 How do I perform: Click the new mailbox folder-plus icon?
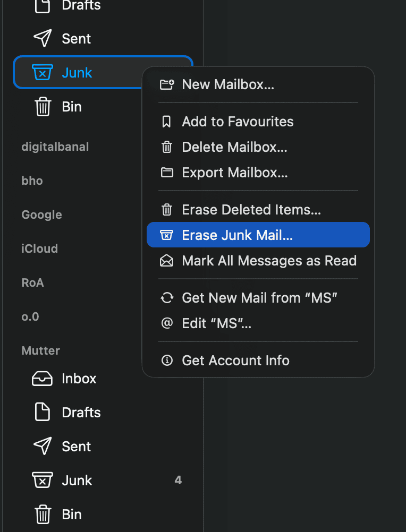167,84
